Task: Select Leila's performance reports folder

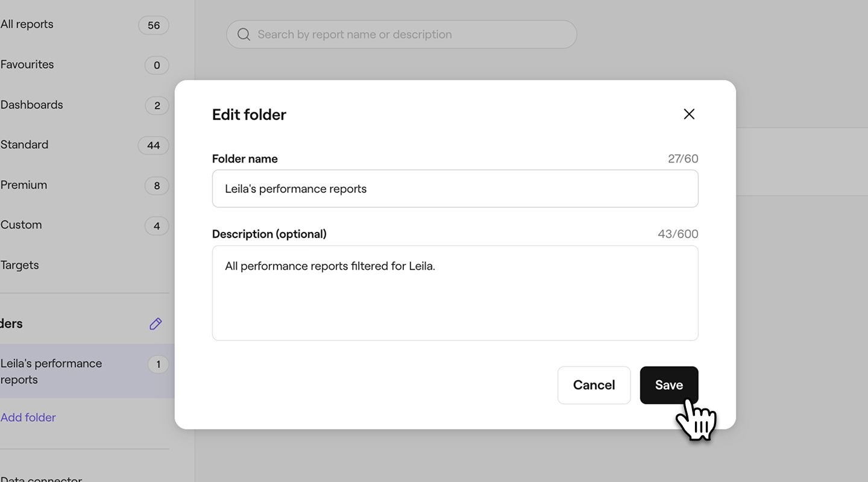Action: click(51, 371)
